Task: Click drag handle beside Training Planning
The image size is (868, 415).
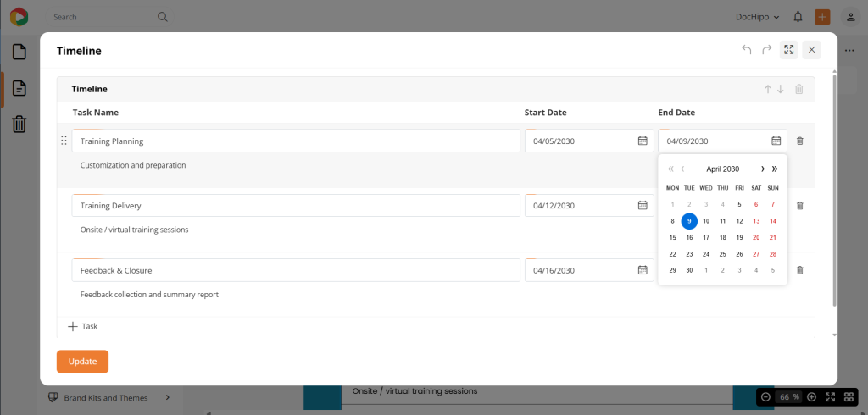Action: pyautogui.click(x=64, y=141)
